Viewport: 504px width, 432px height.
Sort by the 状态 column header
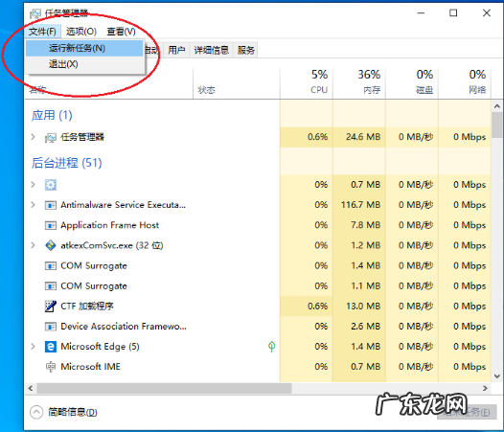click(237, 82)
